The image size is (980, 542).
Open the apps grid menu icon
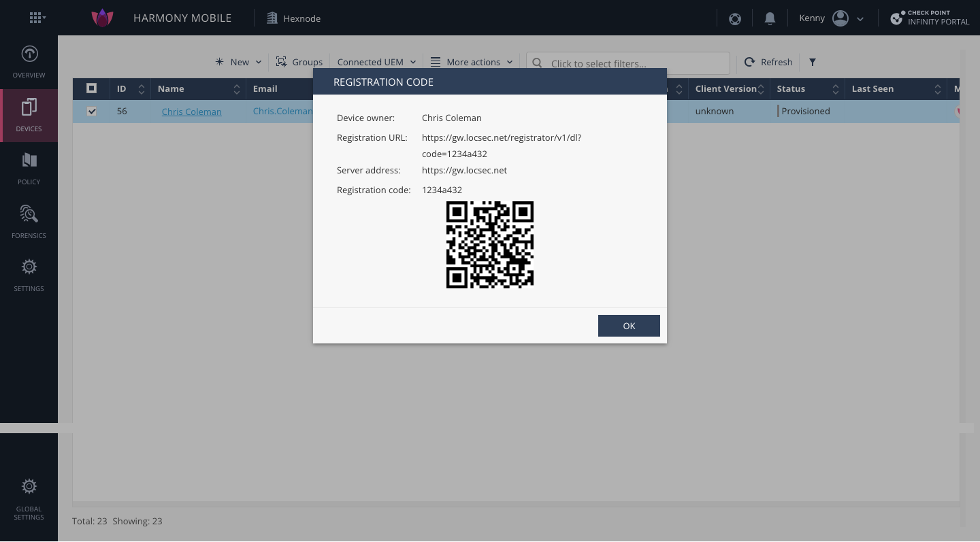(37, 18)
